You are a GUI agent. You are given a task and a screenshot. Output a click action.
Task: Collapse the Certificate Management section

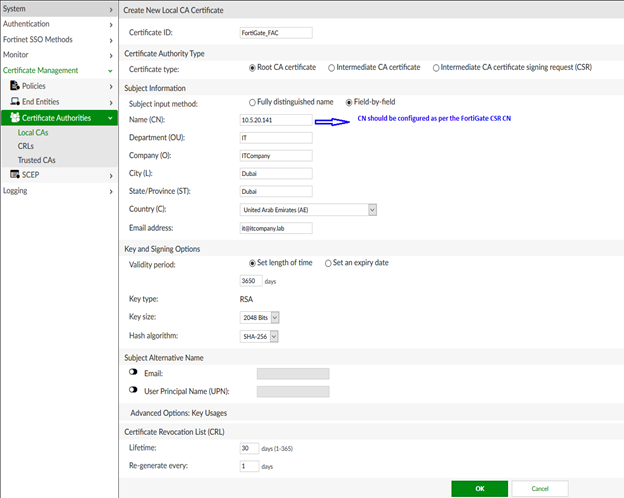tap(110, 71)
